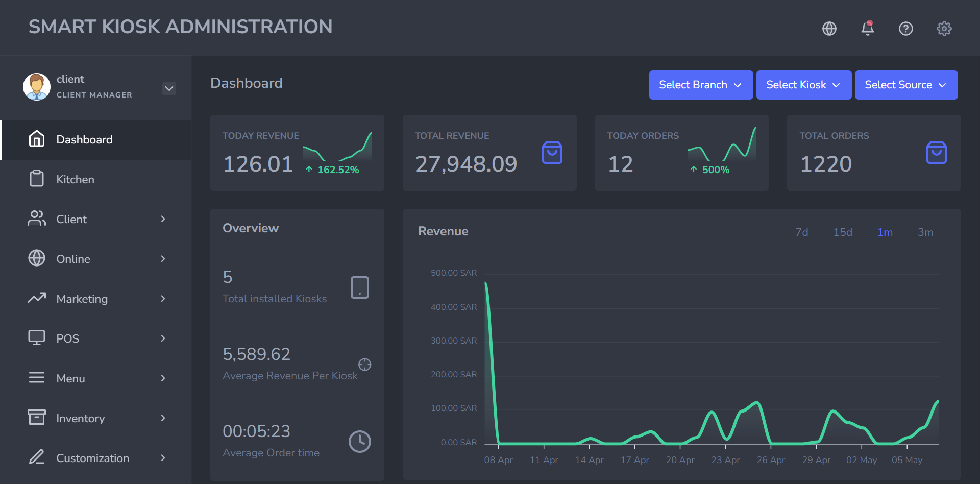
Task: Click the Online globe icon in sidebar
Action: pyautogui.click(x=37, y=258)
